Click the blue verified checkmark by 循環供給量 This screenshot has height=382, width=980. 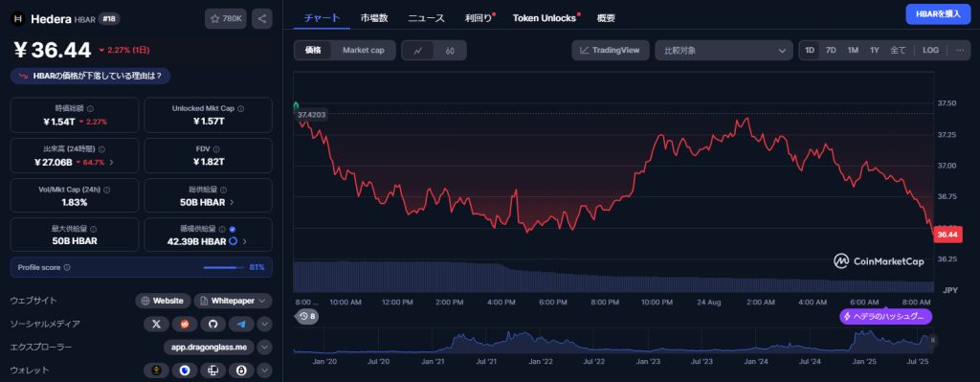point(233,230)
